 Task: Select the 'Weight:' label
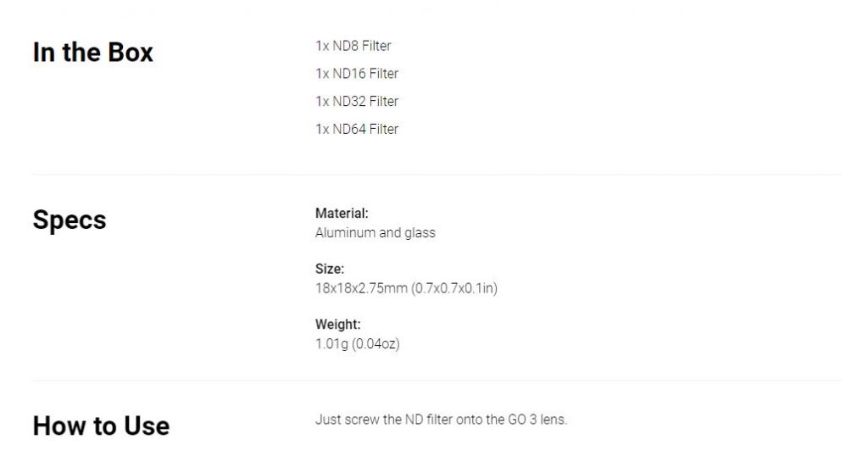point(337,324)
